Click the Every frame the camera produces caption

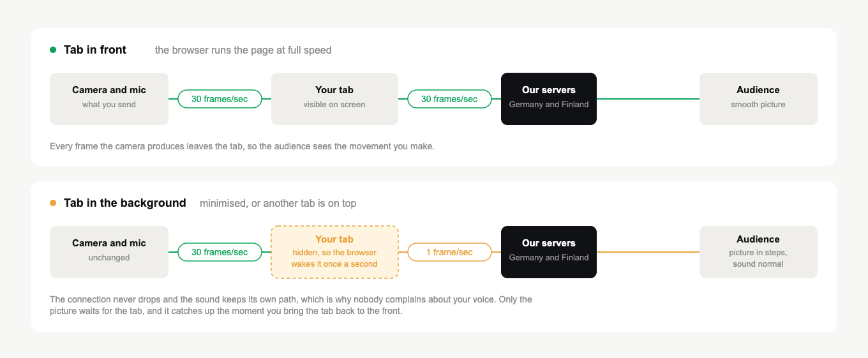tap(242, 146)
